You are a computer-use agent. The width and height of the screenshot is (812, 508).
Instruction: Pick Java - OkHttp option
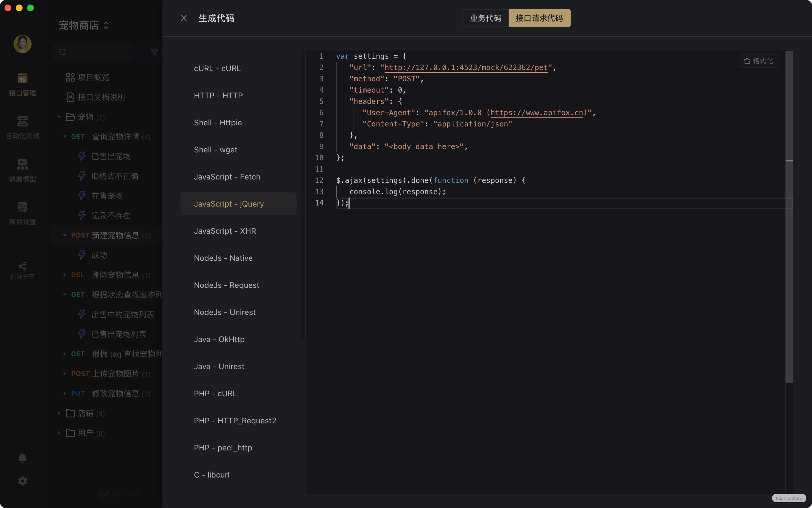pyautogui.click(x=238, y=339)
